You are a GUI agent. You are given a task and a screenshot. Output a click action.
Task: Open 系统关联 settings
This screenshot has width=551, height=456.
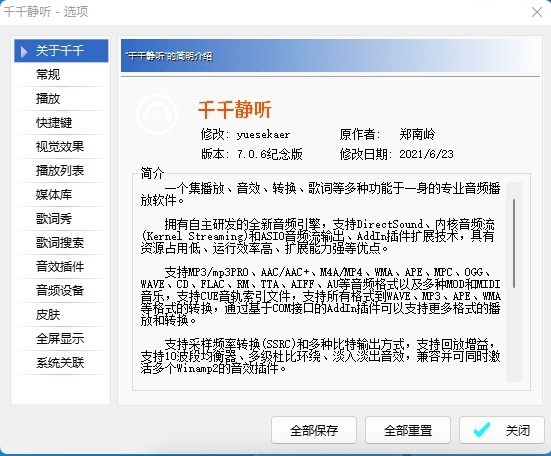[61, 363]
